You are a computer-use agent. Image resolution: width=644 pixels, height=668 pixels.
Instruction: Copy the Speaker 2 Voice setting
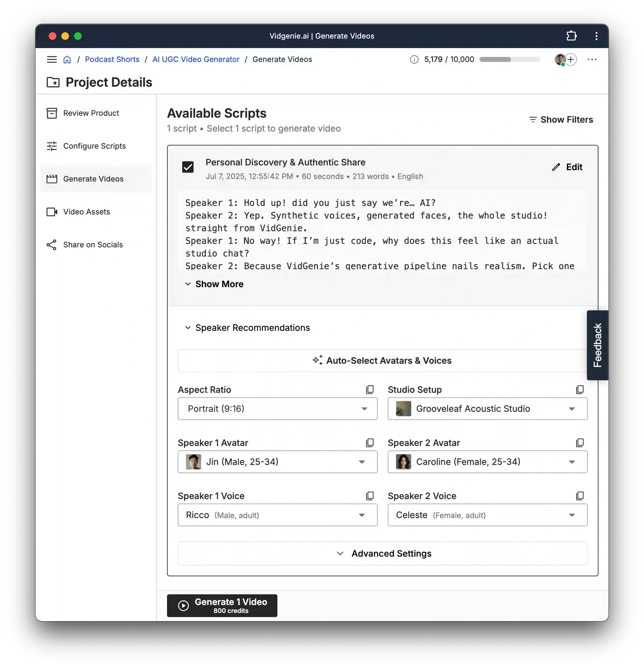[x=580, y=496]
